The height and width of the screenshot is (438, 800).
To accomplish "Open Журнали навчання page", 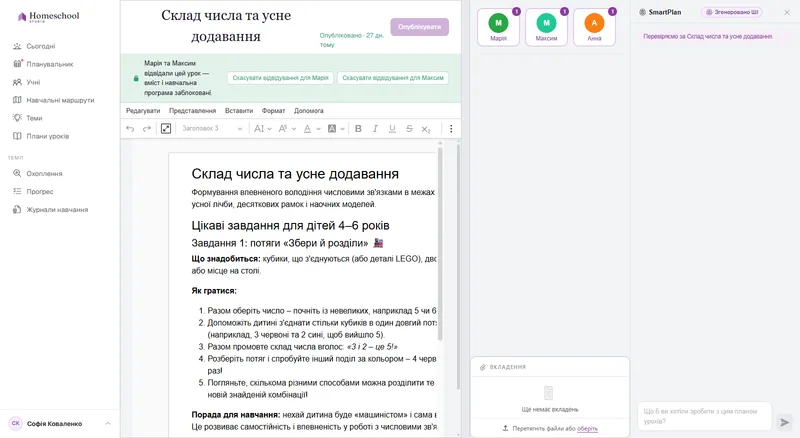I will [x=57, y=210].
